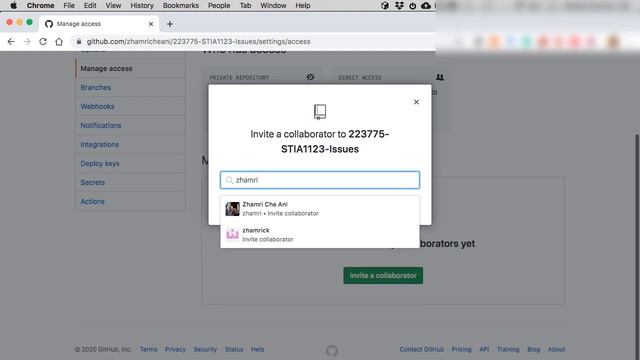Click the browser home icon
Viewport: 640px width, 360px height.
tap(59, 42)
